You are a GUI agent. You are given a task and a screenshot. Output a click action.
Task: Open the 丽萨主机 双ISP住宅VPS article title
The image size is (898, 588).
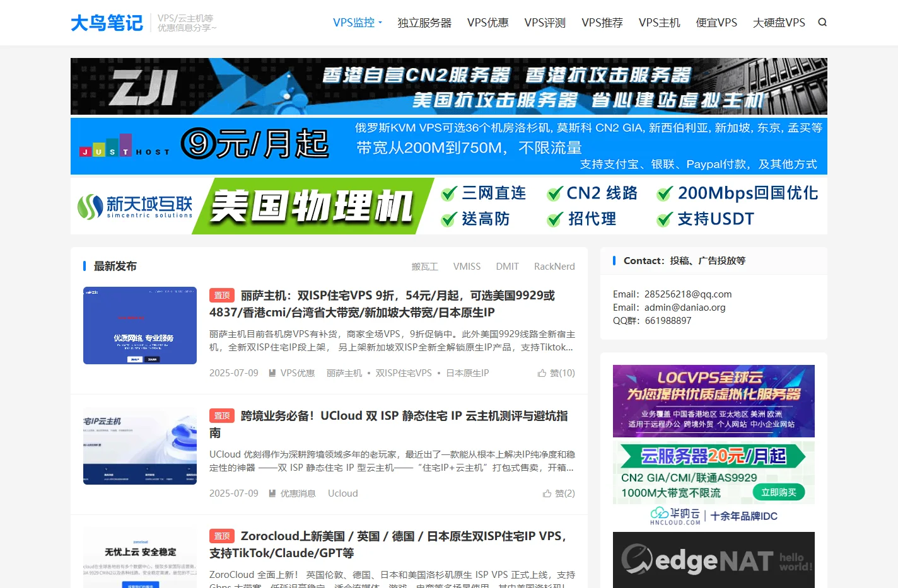point(382,304)
